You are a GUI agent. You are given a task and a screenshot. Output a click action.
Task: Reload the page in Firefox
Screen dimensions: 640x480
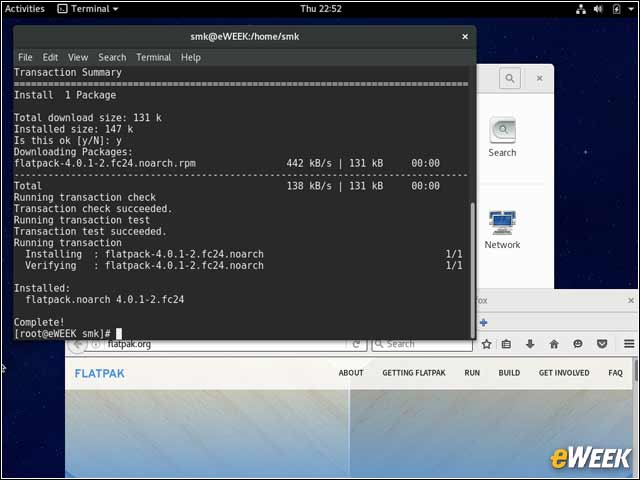pyautogui.click(x=356, y=344)
